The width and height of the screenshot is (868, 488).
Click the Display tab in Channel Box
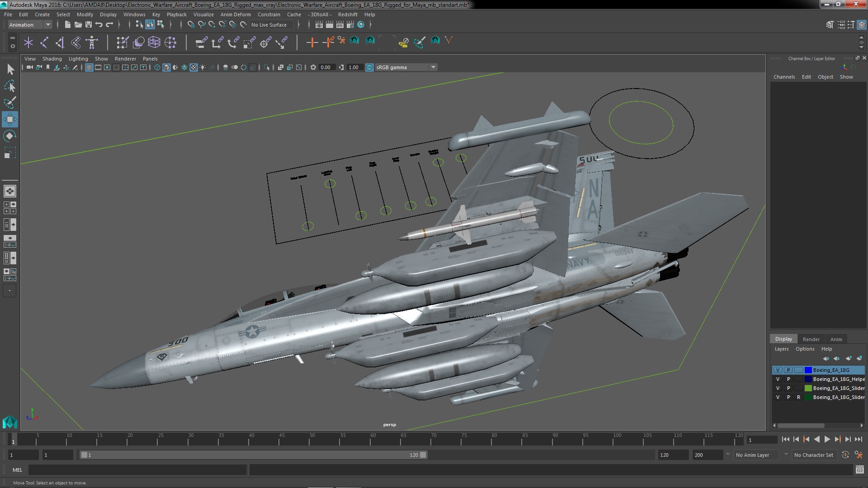[x=783, y=338]
